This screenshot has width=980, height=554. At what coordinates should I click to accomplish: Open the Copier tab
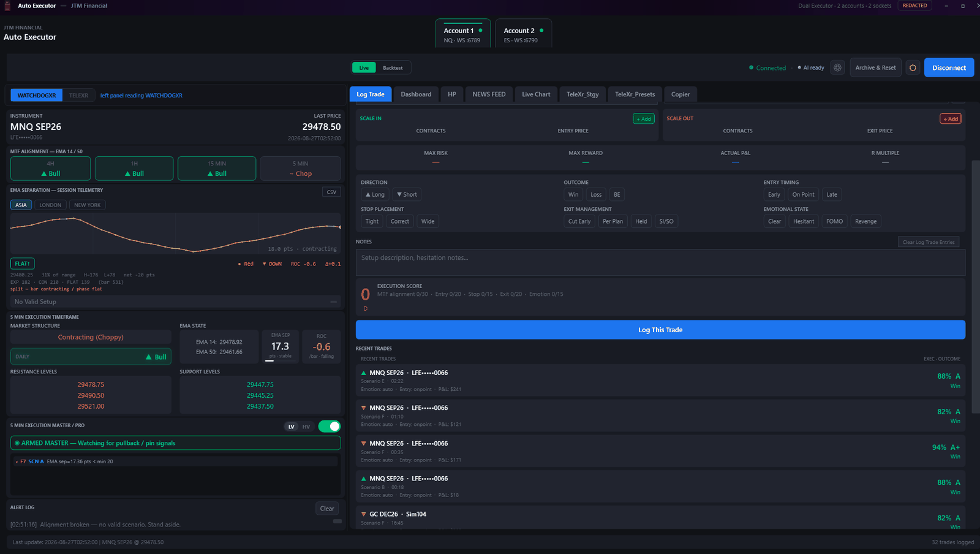click(x=680, y=94)
